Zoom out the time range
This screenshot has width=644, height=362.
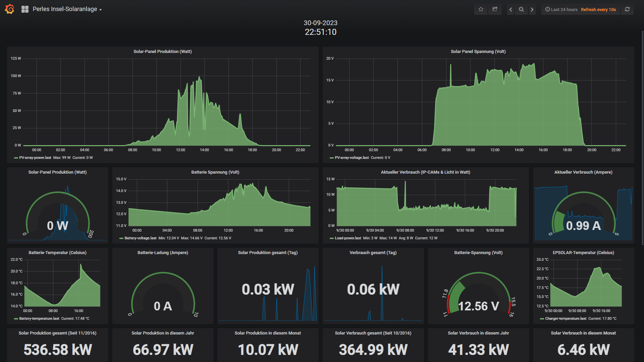coord(521,9)
